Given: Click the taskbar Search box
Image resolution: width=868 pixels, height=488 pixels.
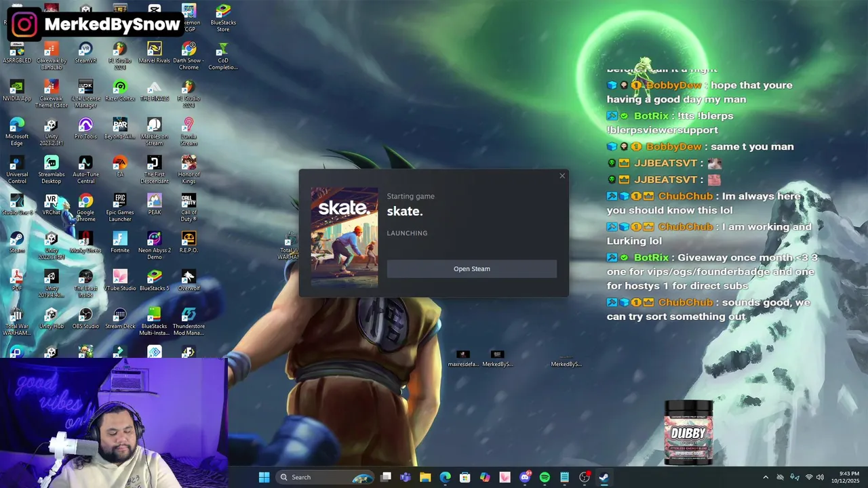Looking at the screenshot, I should point(325,477).
